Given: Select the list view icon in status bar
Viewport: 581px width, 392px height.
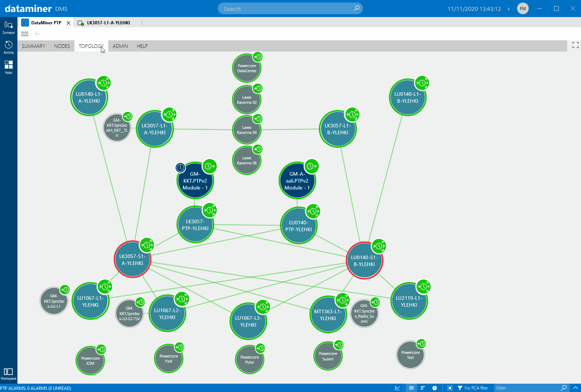Looking at the screenshot, I should click(411, 388).
